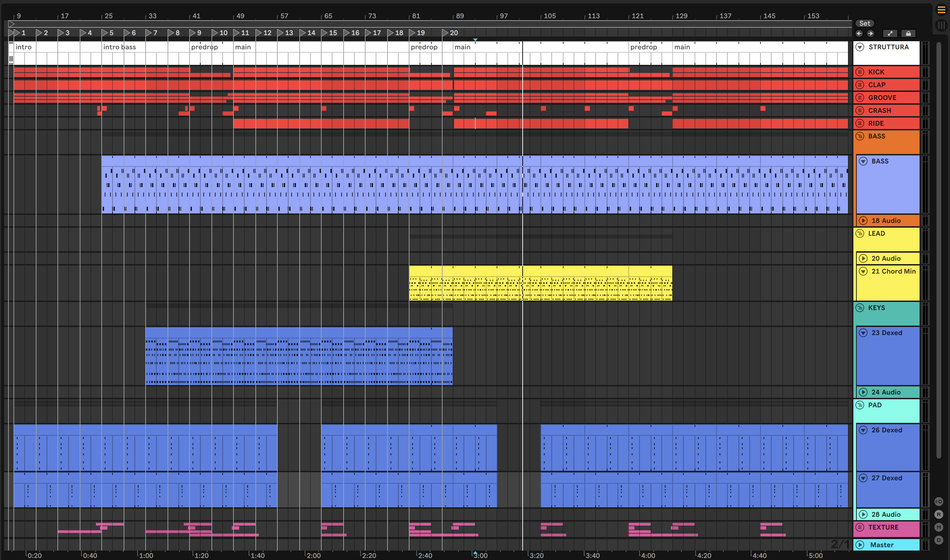The height and width of the screenshot is (560, 950).
Task: Toggle the D track delay visibility button
Action: [939, 540]
